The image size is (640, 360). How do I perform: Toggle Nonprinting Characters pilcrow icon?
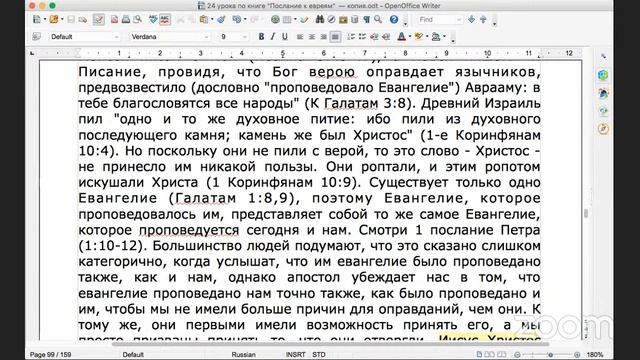(x=366, y=19)
